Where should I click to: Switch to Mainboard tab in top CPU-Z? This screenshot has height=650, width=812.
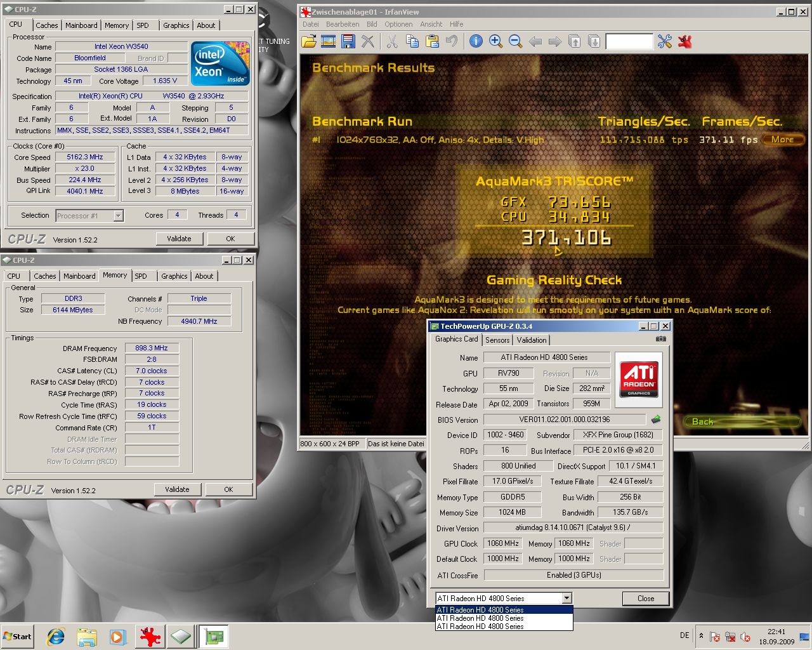pos(81,25)
